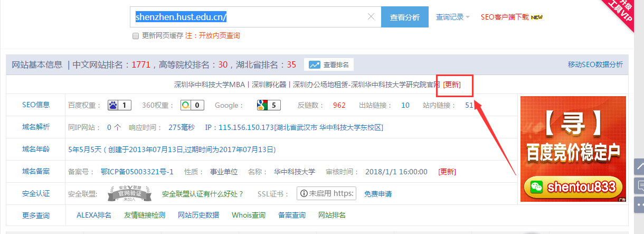This screenshot has height=234, width=644.
Task: Open the SEO信息 row label
Action: [36, 105]
